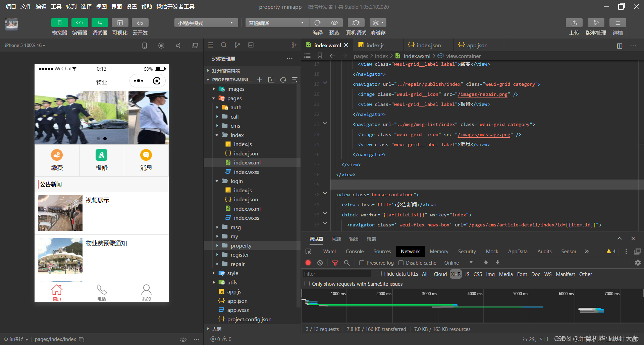The width and height of the screenshot is (644, 345).
Task: Toggle the network filter funnel icon
Action: (x=335, y=263)
